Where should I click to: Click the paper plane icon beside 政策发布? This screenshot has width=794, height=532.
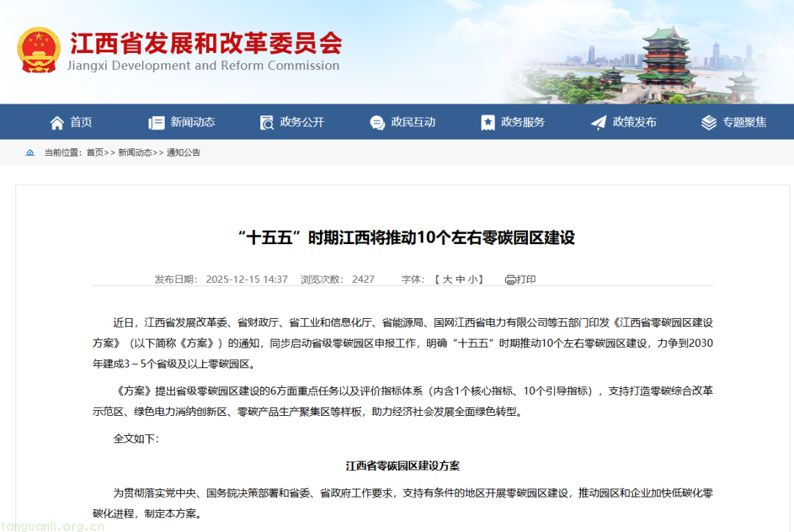click(x=598, y=123)
